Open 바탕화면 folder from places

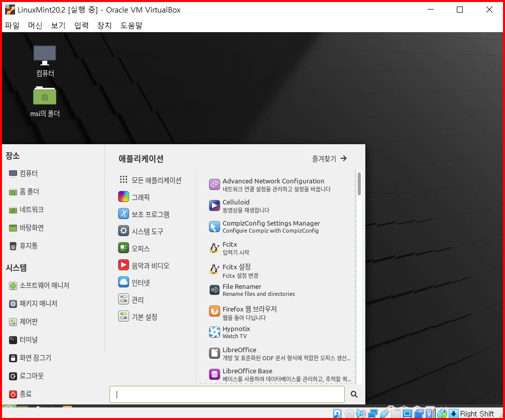(26, 228)
